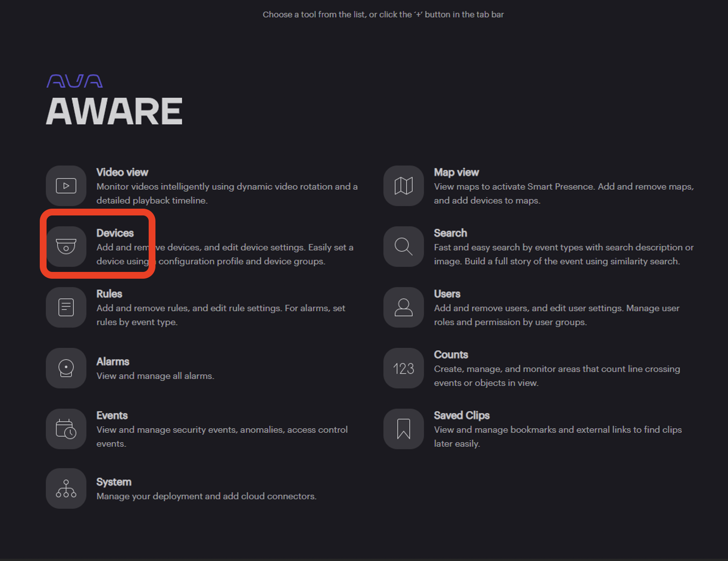Open the Events calendar clock icon
This screenshot has width=728, height=561.
pos(66,429)
